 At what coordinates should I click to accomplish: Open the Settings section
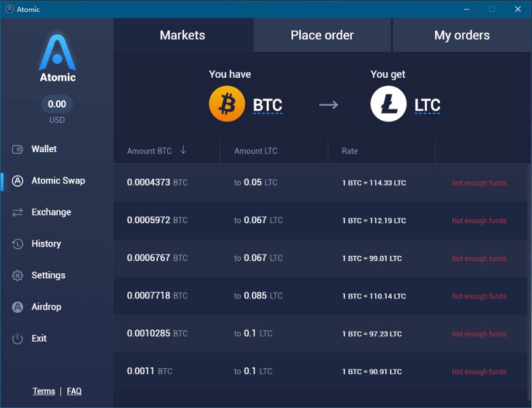pyautogui.click(x=48, y=275)
